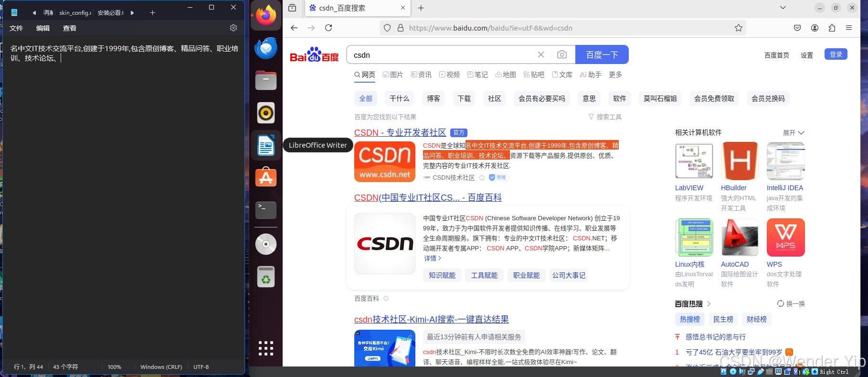Image resolution: width=868 pixels, height=377 pixels.
Task: Open the optical disc icon in dock
Action: (x=266, y=244)
